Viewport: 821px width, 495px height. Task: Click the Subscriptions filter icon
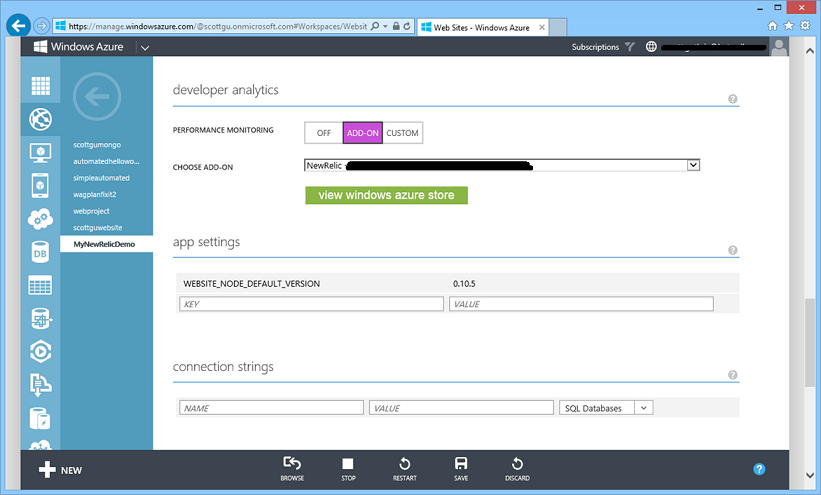point(630,47)
